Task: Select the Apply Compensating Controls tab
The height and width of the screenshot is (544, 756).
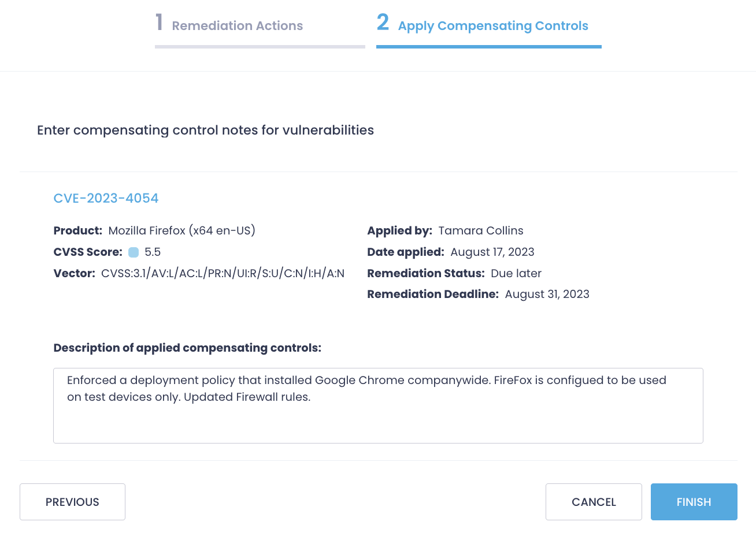Action: click(x=493, y=25)
